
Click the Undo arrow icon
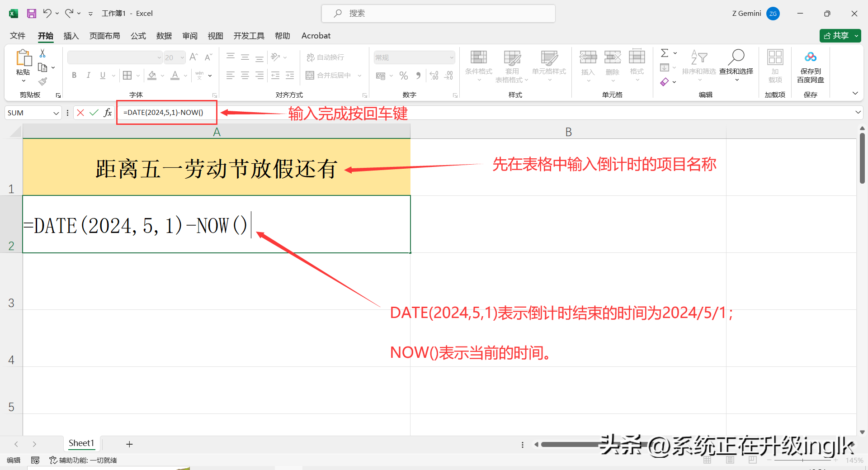pyautogui.click(x=47, y=14)
